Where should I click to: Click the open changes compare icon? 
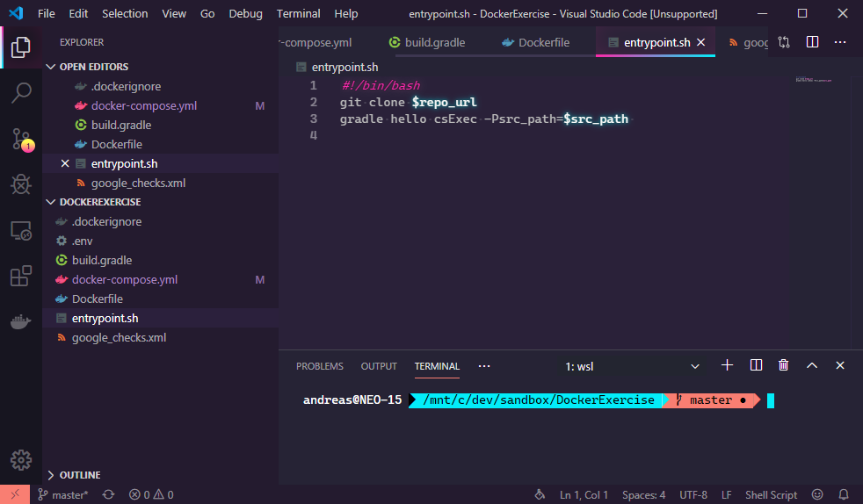pyautogui.click(x=784, y=42)
